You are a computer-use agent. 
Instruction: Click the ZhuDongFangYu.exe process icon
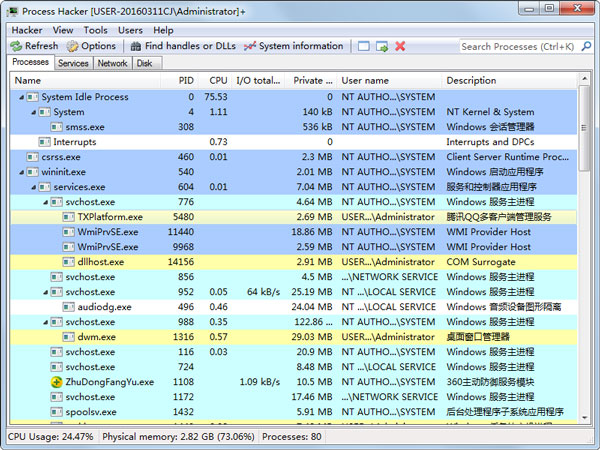[x=57, y=381]
